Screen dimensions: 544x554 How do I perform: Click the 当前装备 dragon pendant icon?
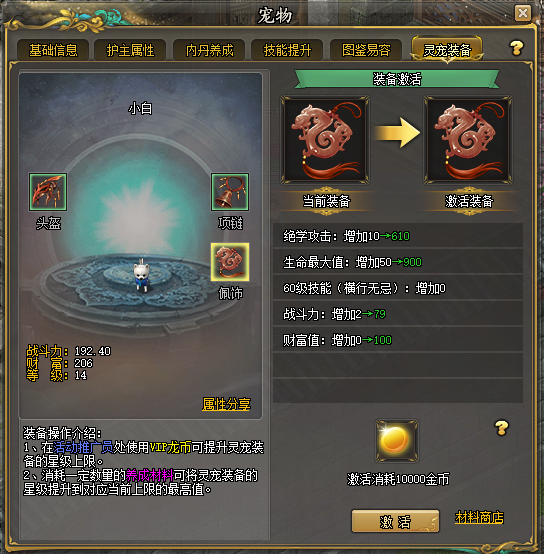click(x=325, y=140)
